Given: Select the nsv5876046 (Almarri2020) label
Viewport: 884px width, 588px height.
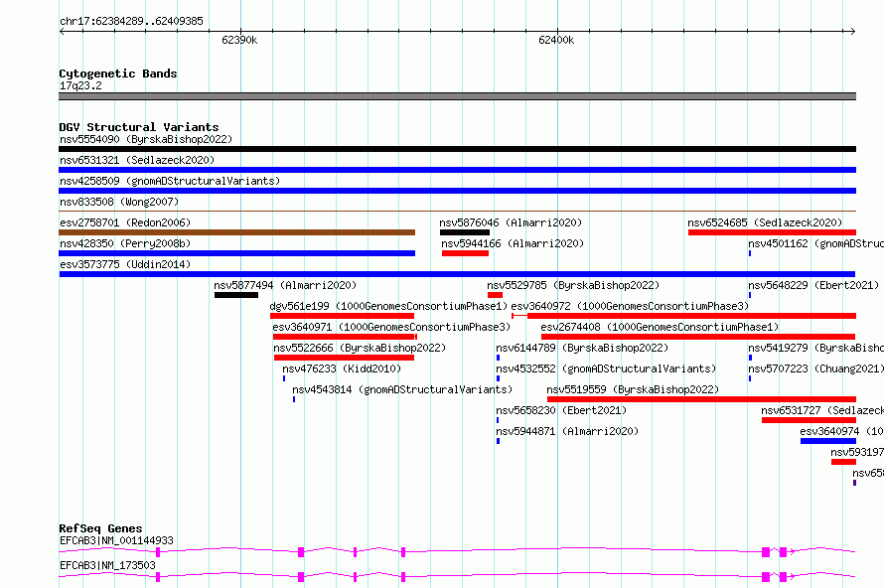Looking at the screenshot, I should 511,222.
